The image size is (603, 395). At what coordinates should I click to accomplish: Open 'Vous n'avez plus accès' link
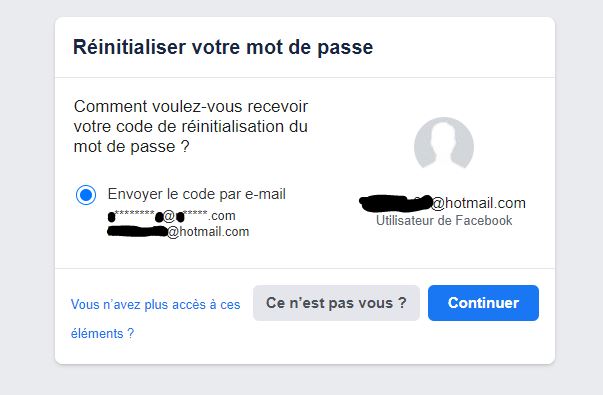tap(155, 319)
